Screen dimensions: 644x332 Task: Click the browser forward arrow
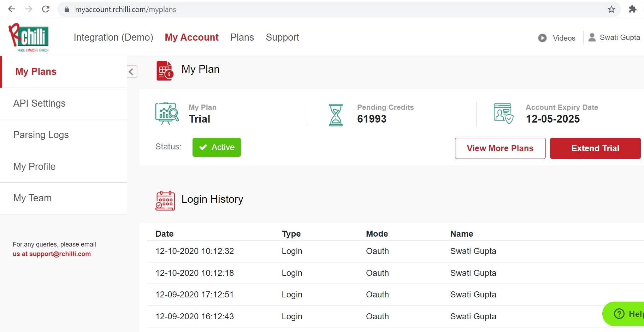pyautogui.click(x=29, y=9)
